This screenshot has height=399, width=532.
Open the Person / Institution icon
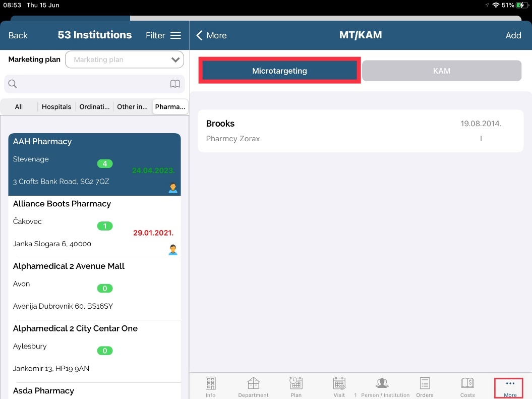[382, 384]
